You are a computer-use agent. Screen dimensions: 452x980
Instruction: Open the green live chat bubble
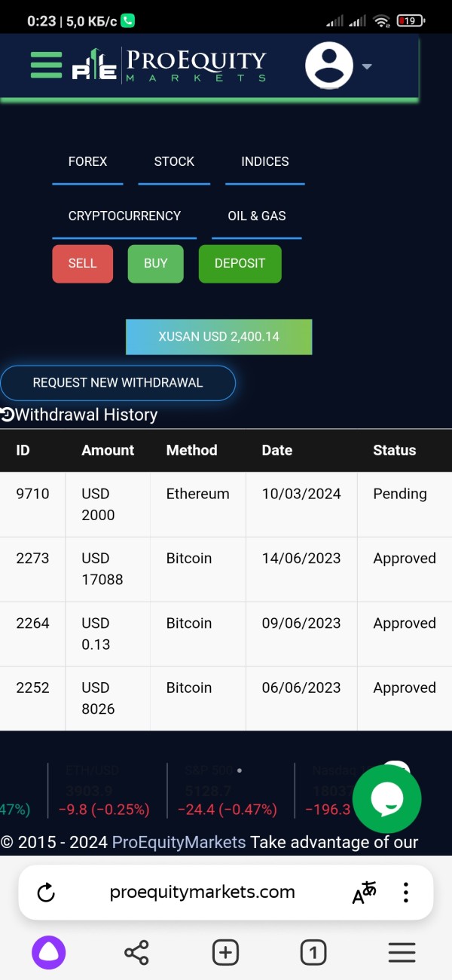(387, 799)
